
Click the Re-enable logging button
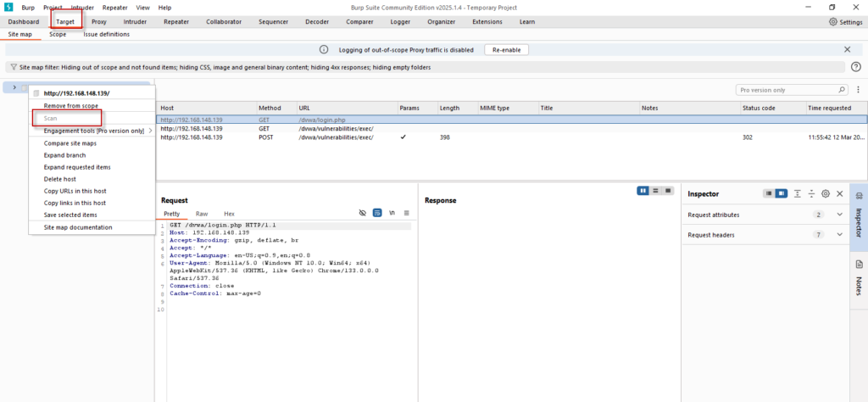tap(506, 50)
